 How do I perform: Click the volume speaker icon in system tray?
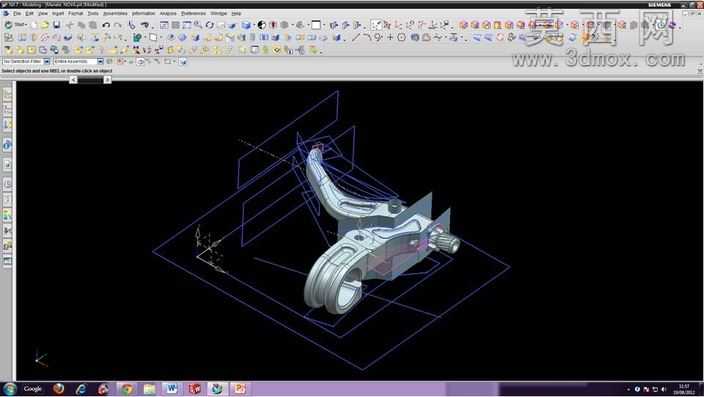pos(664,389)
